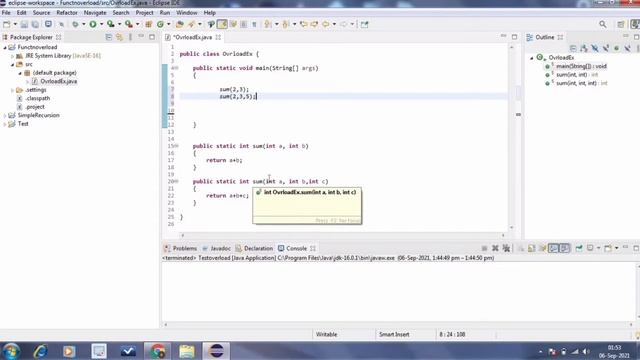Open the Source menu
Viewport: 640px width, 360px height.
point(41,13)
